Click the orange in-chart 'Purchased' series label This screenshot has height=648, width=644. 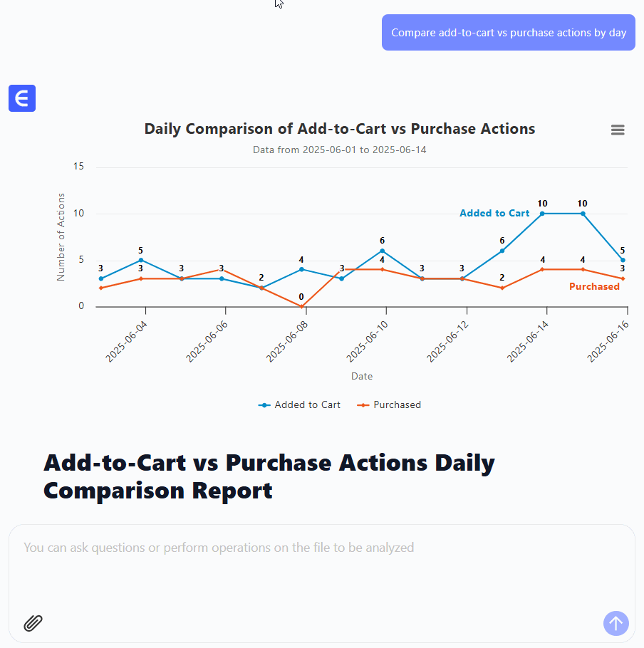coord(594,287)
